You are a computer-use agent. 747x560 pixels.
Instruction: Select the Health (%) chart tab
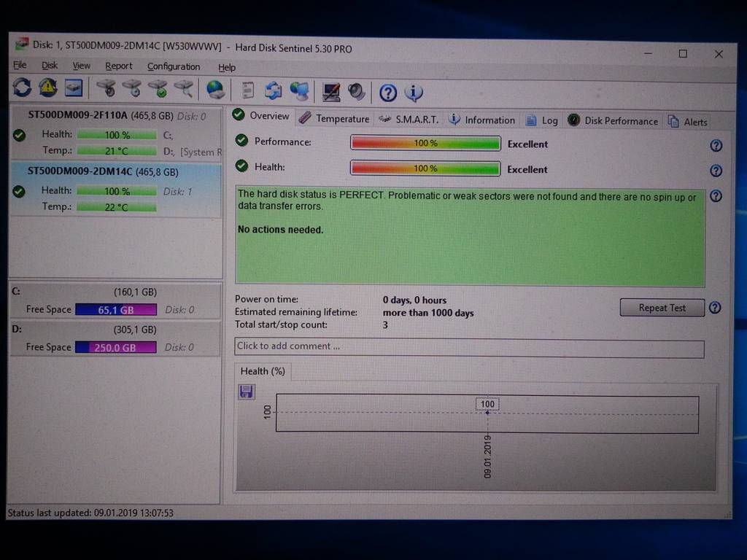pyautogui.click(x=263, y=371)
